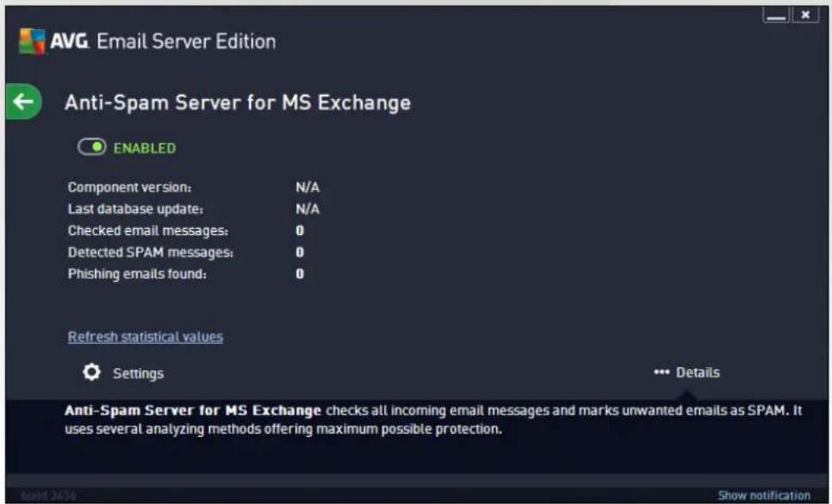Open Settings via the gear icon
Image resolution: width=832 pixels, height=504 pixels.
(x=92, y=373)
